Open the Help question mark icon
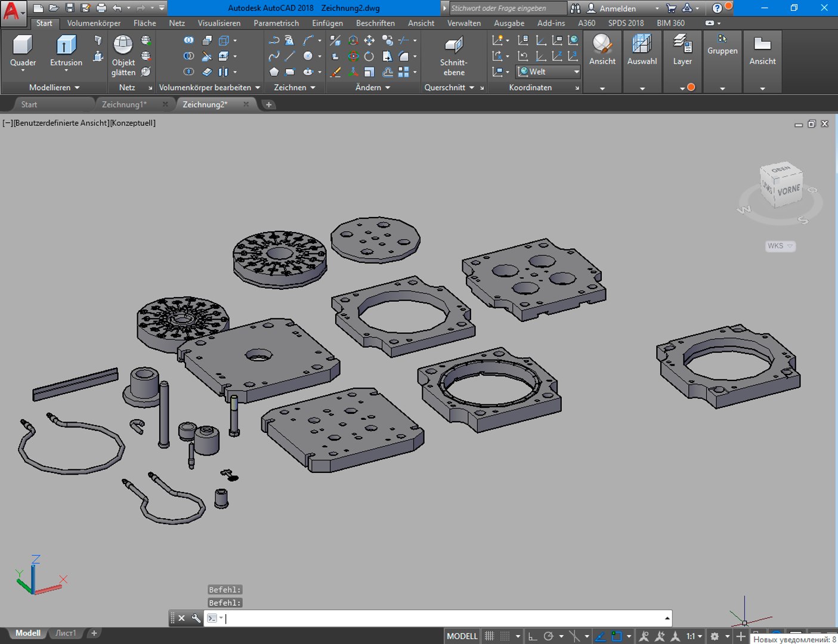Viewport: 838px width, 644px height. pyautogui.click(x=718, y=8)
